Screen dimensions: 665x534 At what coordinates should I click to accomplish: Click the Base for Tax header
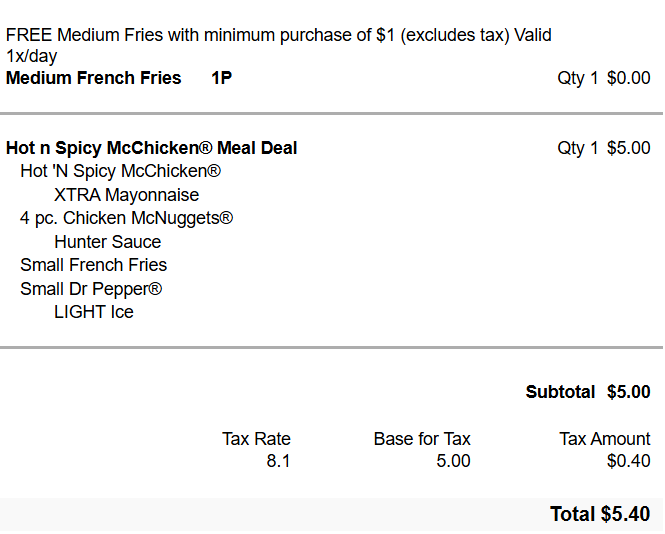click(x=422, y=439)
